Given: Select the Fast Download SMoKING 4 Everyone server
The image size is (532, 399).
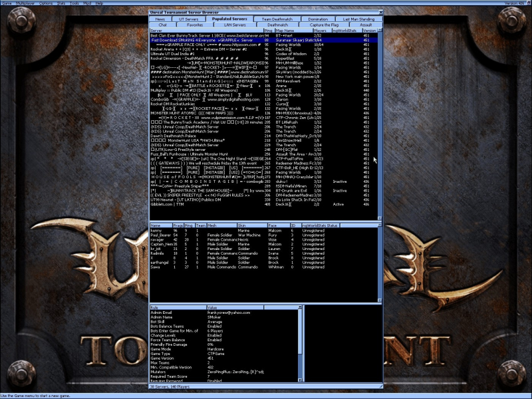Looking at the screenshot, I should (x=263, y=40).
